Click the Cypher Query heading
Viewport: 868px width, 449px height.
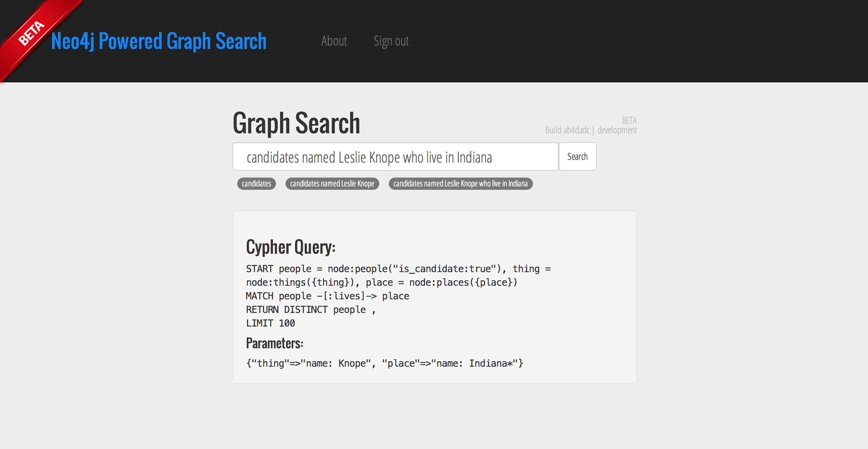coord(291,247)
